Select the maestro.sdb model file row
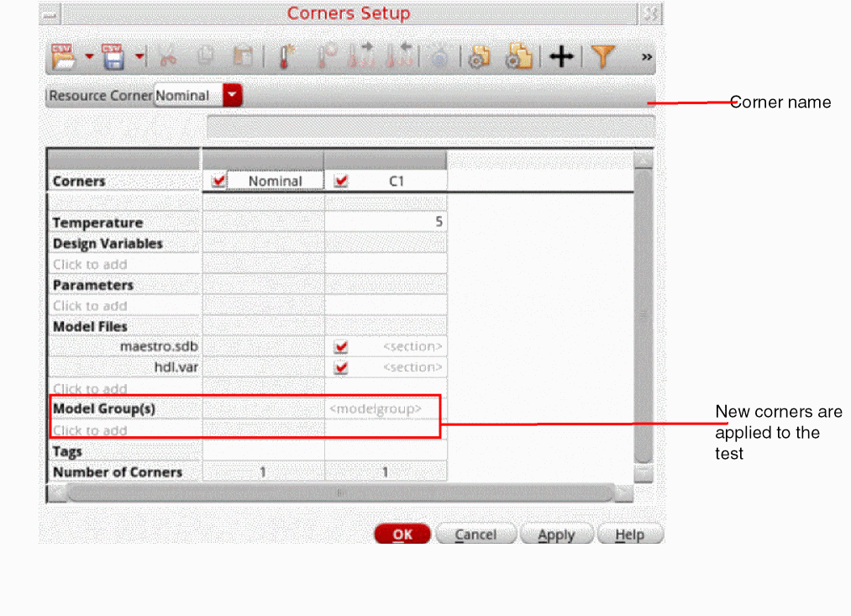The width and height of the screenshot is (851, 616). tap(159, 346)
